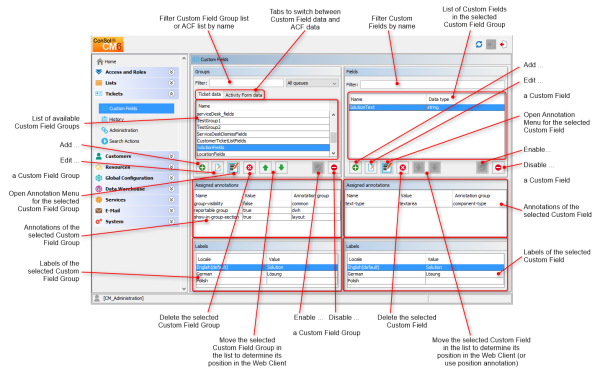
Task: Edit the selected Custom Field
Action: point(371,168)
